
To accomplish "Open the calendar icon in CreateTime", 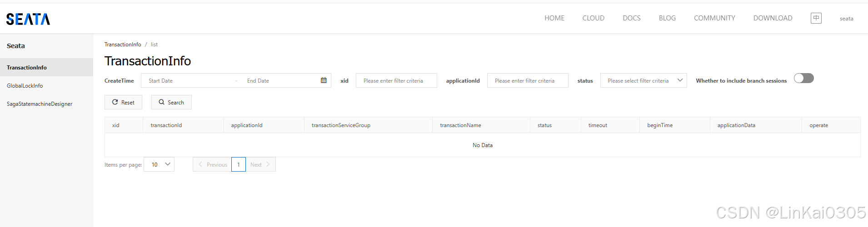I will [x=324, y=80].
